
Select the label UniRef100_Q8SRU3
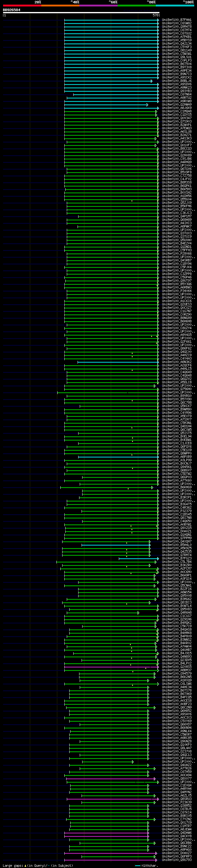176,799
